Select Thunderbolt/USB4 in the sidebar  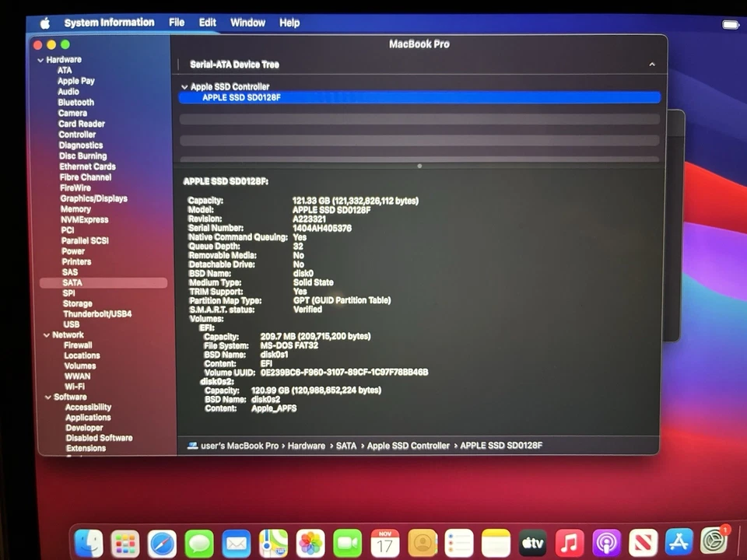tap(96, 313)
